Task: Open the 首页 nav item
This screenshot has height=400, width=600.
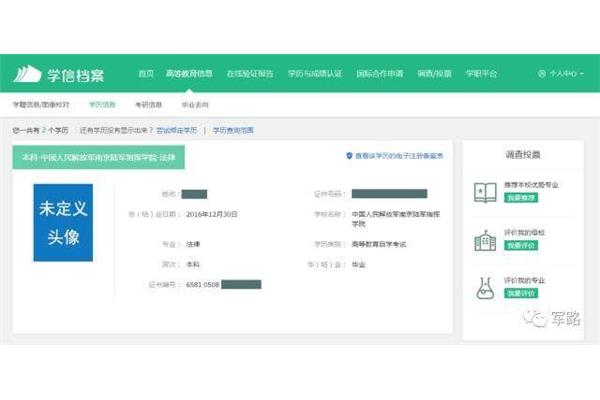Action: pyautogui.click(x=146, y=73)
